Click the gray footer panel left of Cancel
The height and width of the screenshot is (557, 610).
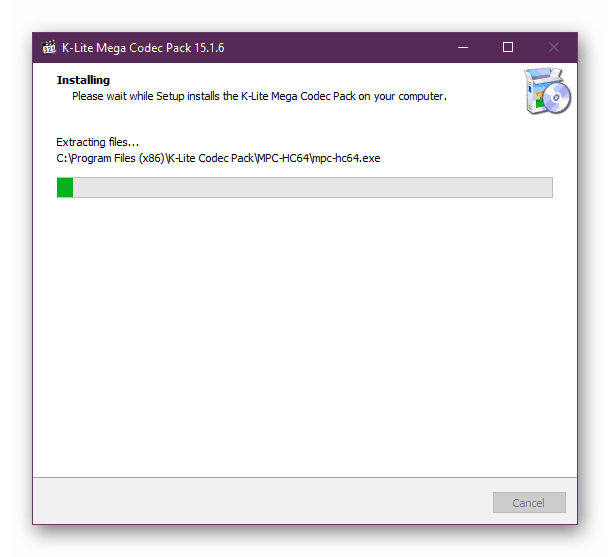[x=263, y=501]
